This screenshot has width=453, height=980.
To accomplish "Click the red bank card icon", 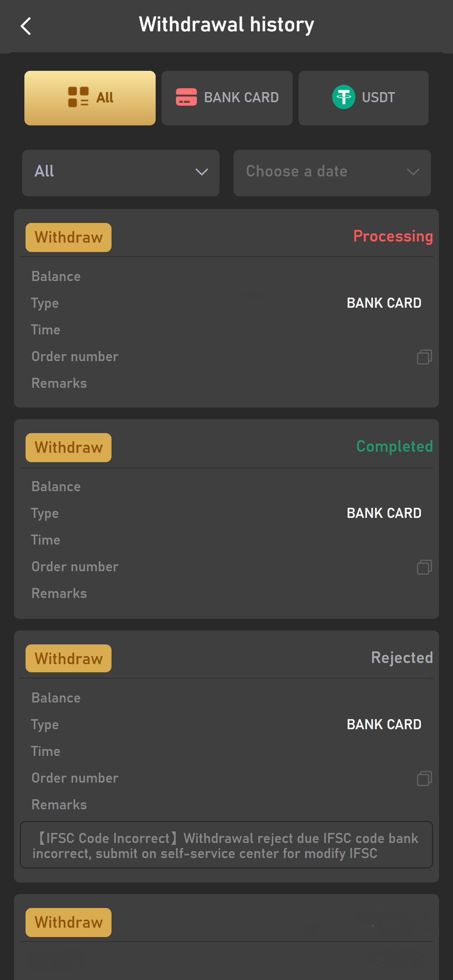I will click(x=186, y=97).
